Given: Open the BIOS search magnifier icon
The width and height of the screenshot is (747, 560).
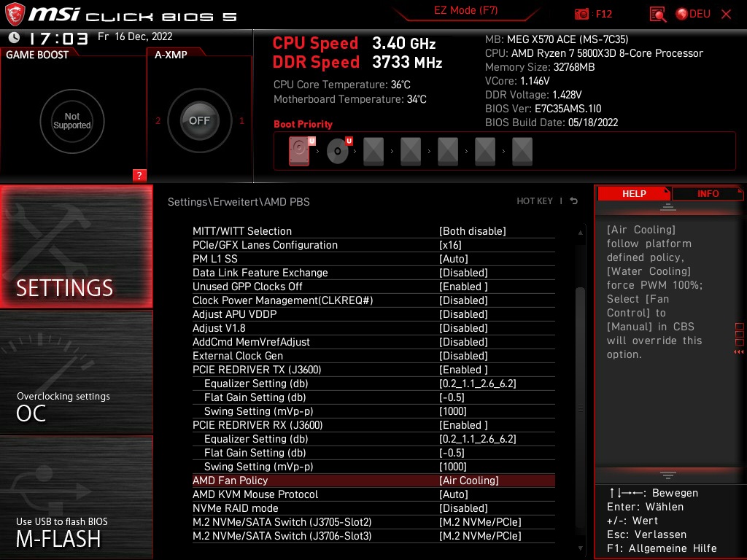Looking at the screenshot, I should [658, 14].
